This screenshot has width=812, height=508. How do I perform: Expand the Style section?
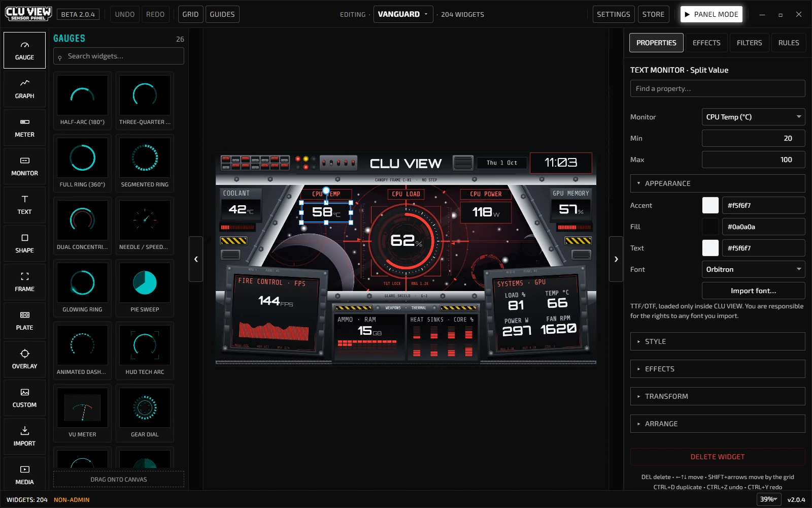click(718, 341)
